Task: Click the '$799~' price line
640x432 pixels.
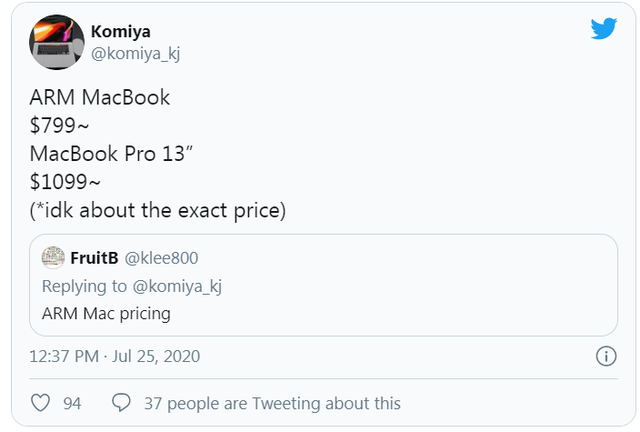Action: 60,127
